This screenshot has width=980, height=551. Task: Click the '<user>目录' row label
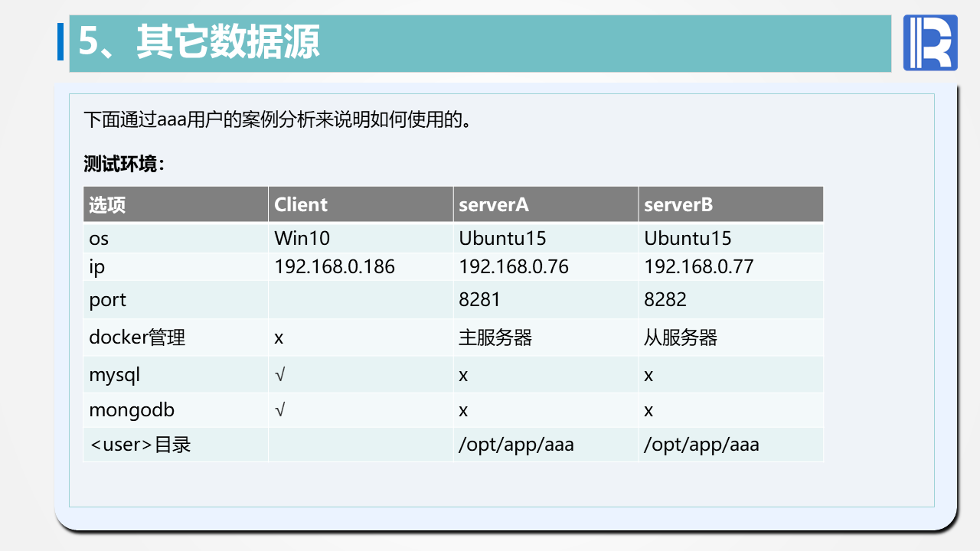(140, 445)
